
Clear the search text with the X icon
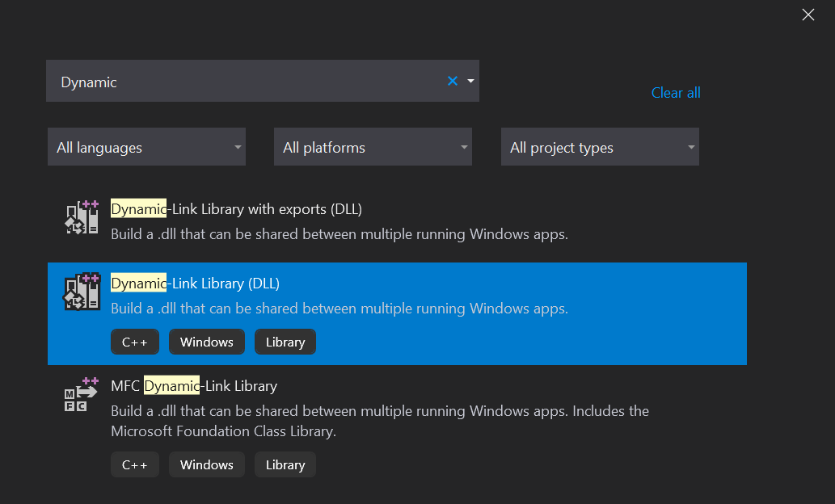tap(453, 81)
